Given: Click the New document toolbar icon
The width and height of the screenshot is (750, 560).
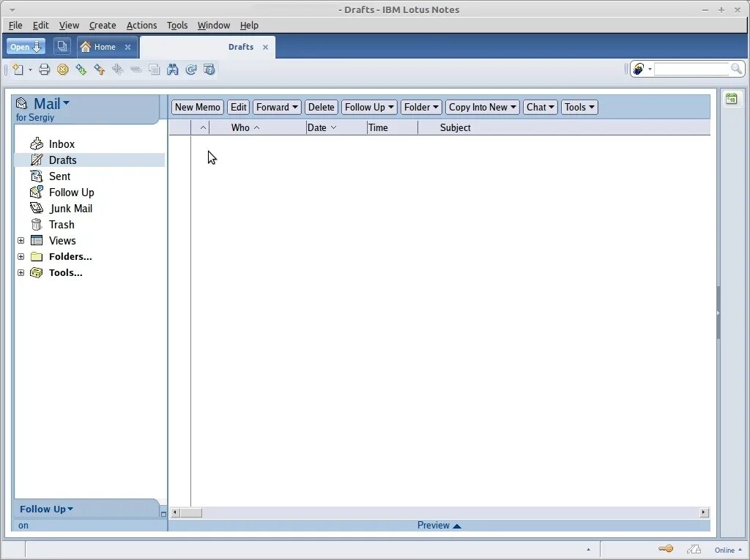Looking at the screenshot, I should click(x=18, y=70).
